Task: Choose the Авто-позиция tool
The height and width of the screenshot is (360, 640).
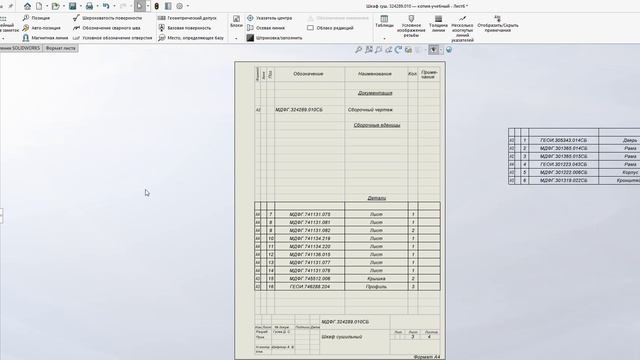Action: (41, 28)
